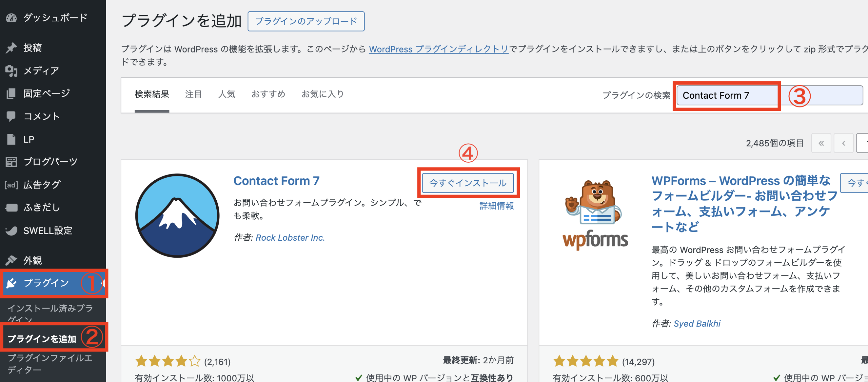Click the plugin search field
The height and width of the screenshot is (382, 868).
770,96
